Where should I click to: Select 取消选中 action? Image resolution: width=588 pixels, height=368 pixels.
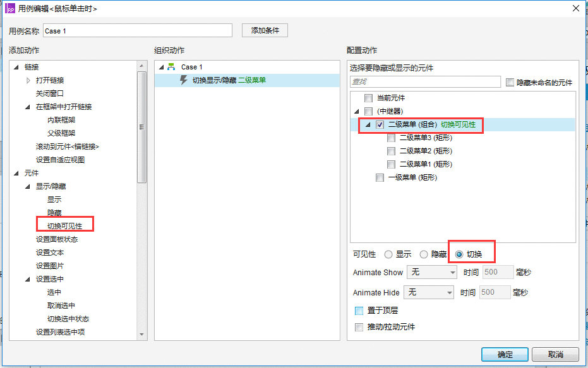pos(61,306)
